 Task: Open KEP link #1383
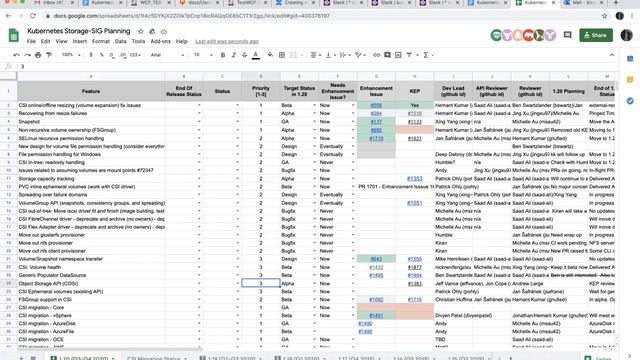(415, 284)
